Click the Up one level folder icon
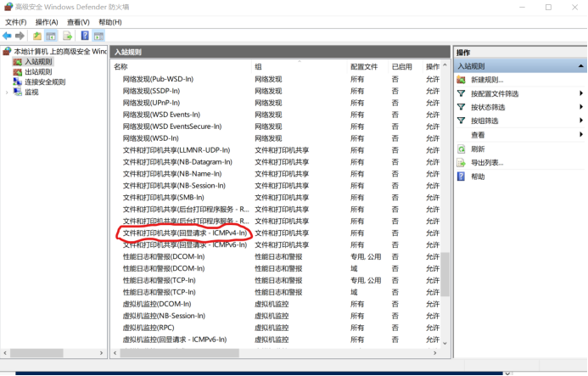588x376 pixels. (x=37, y=36)
